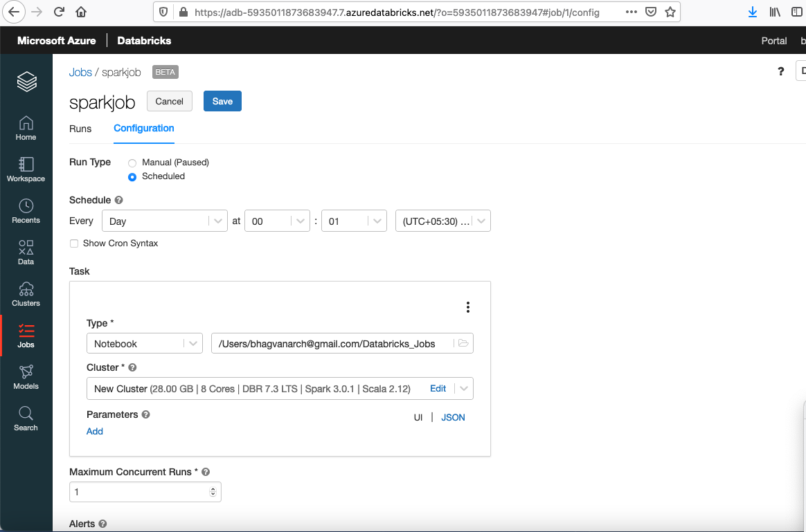Open Home in the sidebar
The image size is (806, 532).
point(26,128)
